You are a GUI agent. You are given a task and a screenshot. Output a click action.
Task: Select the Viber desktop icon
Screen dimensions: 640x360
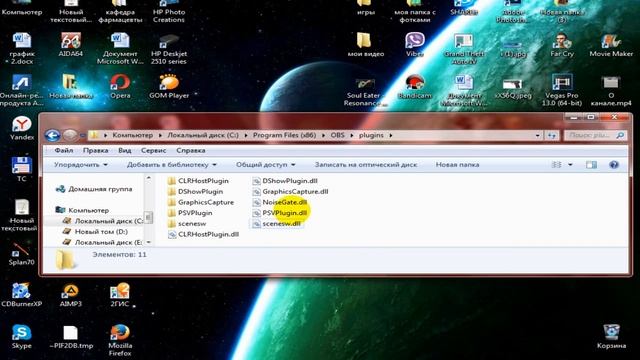coord(415,45)
